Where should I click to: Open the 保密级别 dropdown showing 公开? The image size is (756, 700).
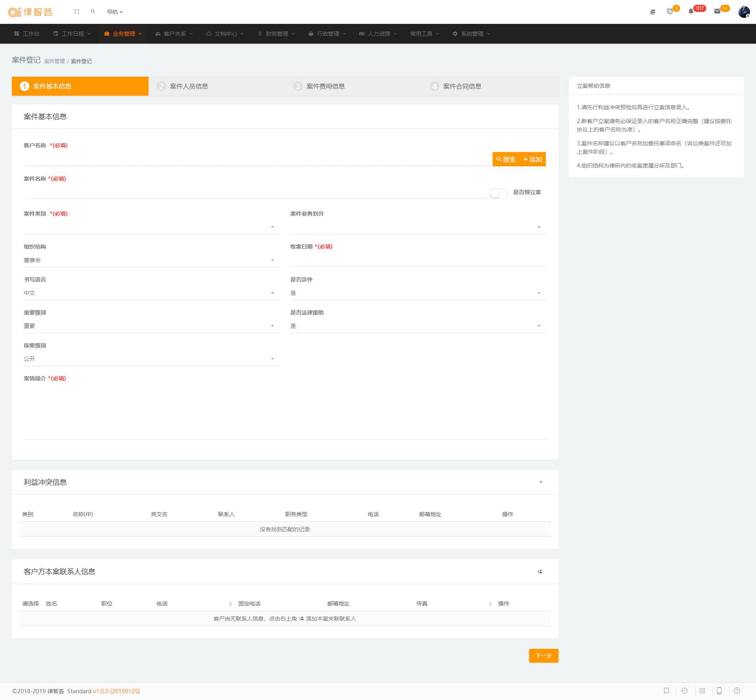click(151, 359)
